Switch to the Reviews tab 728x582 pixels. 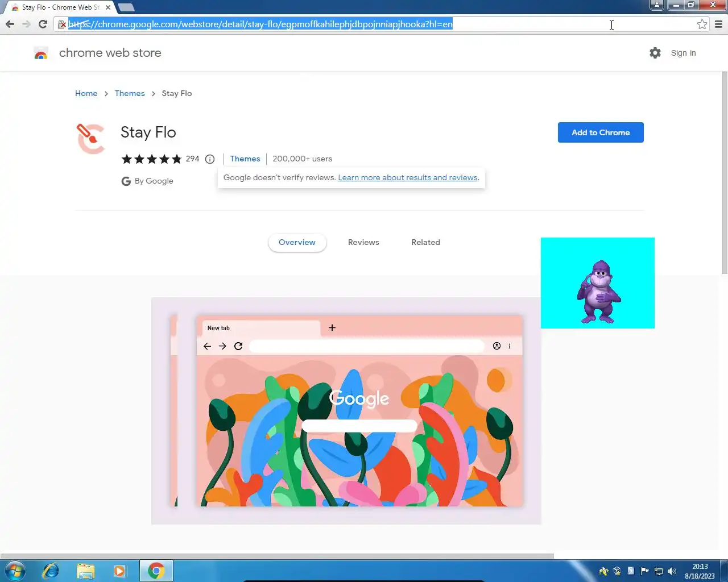[363, 242]
